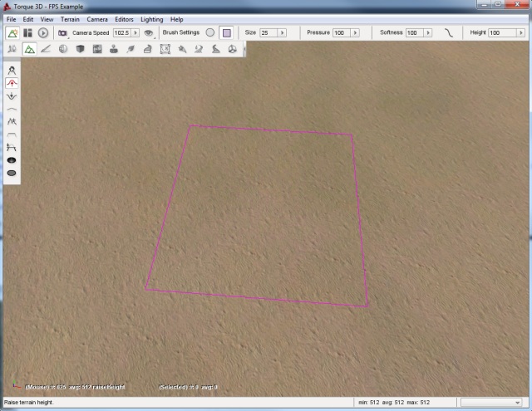Choose the Smooth terrain brush tool
532x411 pixels.
tap(12, 109)
